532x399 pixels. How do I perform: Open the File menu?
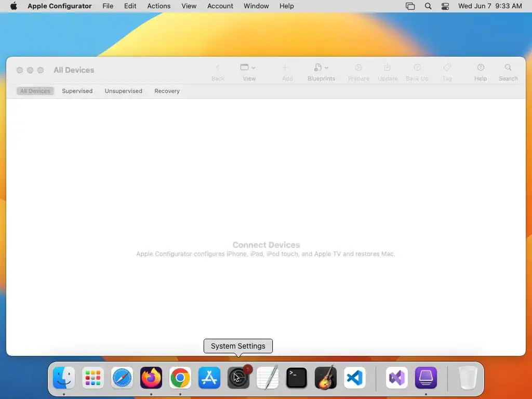(108, 6)
